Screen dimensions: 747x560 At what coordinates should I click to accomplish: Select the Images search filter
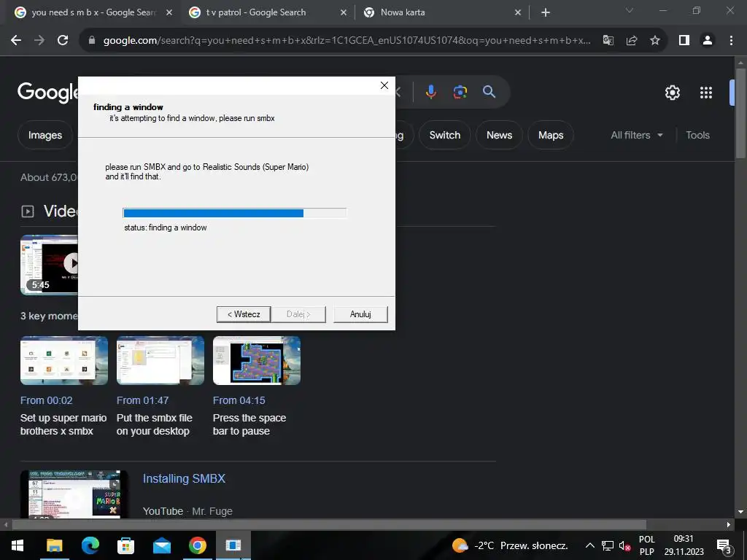click(x=45, y=135)
